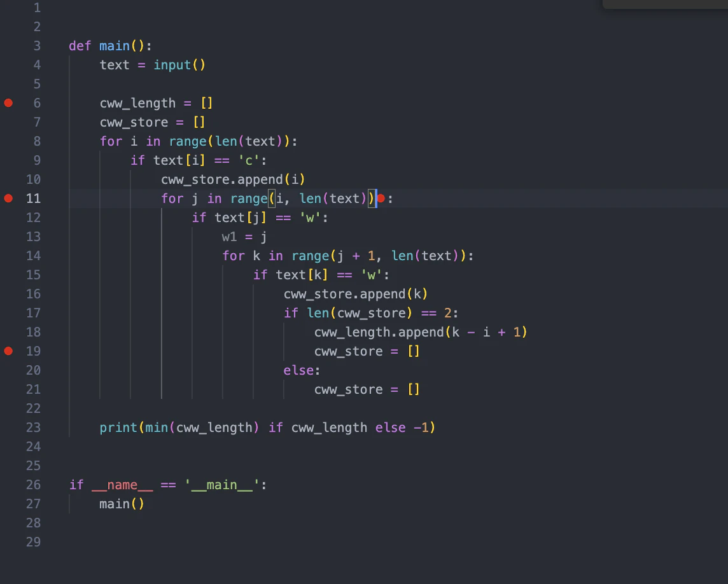Click 'cww_store' variable on line 7
The width and height of the screenshot is (728, 584).
point(134,122)
